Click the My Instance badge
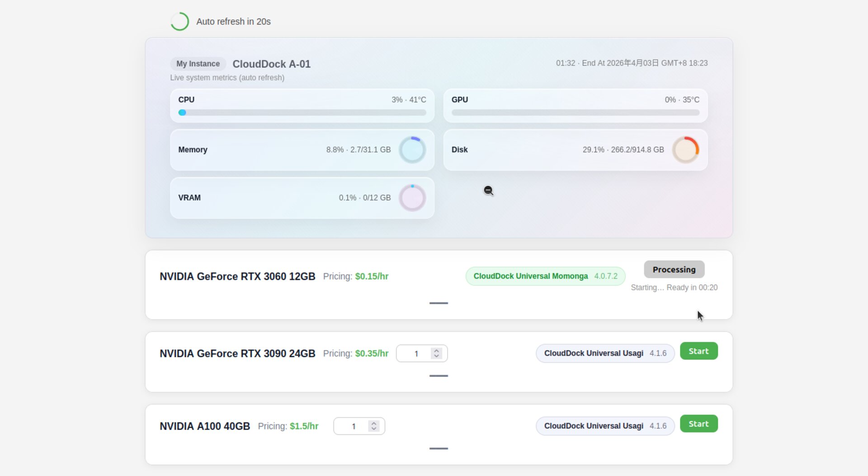 pyautogui.click(x=198, y=64)
